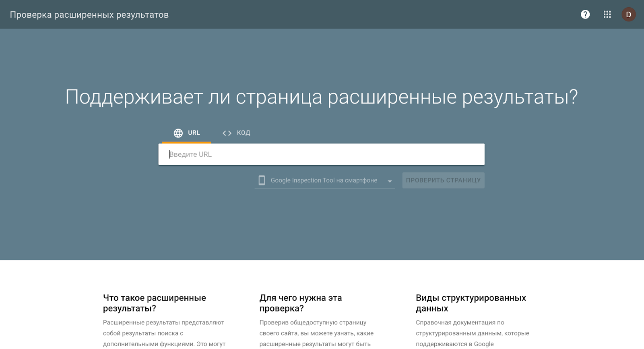
Task: Select heading Для чего нужна эта проверка
Action: click(x=300, y=303)
